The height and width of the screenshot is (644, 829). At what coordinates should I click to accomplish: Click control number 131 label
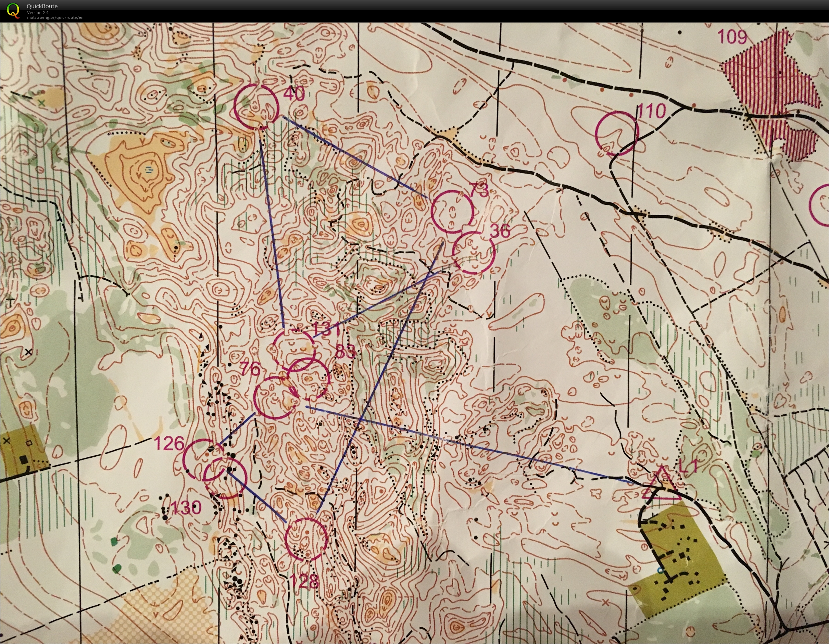tap(327, 329)
